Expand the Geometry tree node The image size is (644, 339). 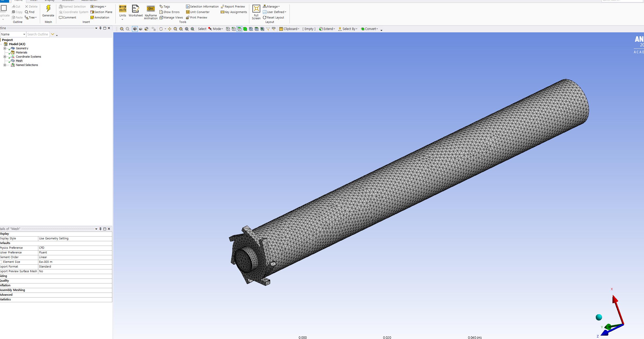point(5,48)
